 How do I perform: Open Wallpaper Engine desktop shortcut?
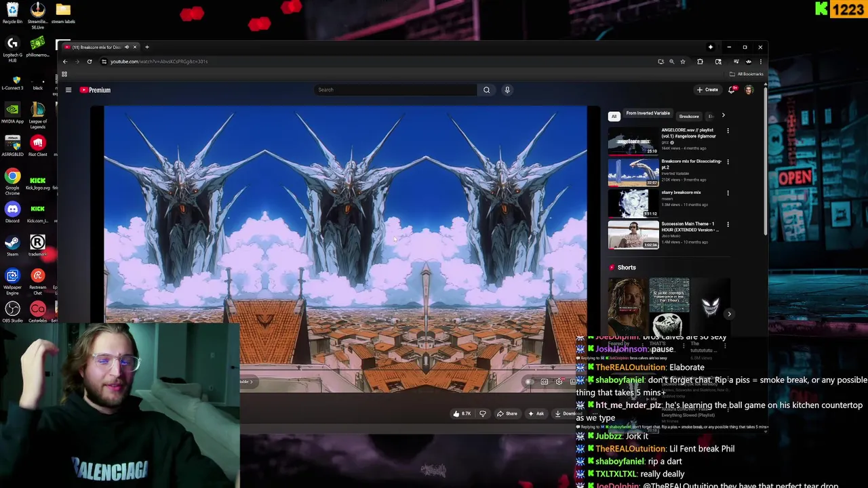point(12,281)
